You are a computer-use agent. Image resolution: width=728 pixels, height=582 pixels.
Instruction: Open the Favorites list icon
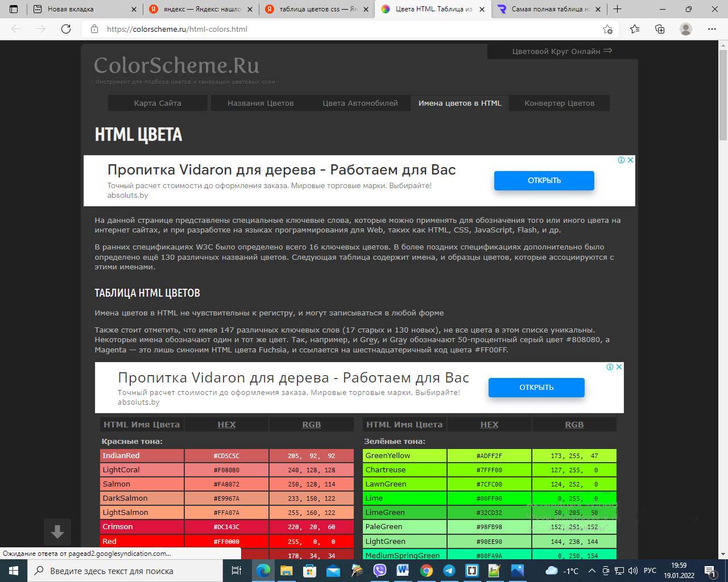point(635,29)
